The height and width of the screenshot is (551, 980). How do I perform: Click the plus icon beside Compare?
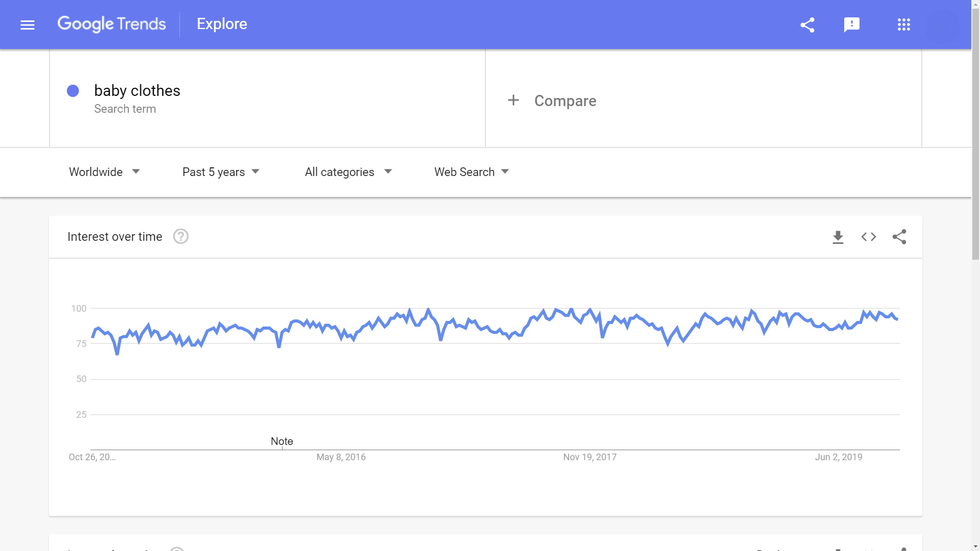pos(513,101)
